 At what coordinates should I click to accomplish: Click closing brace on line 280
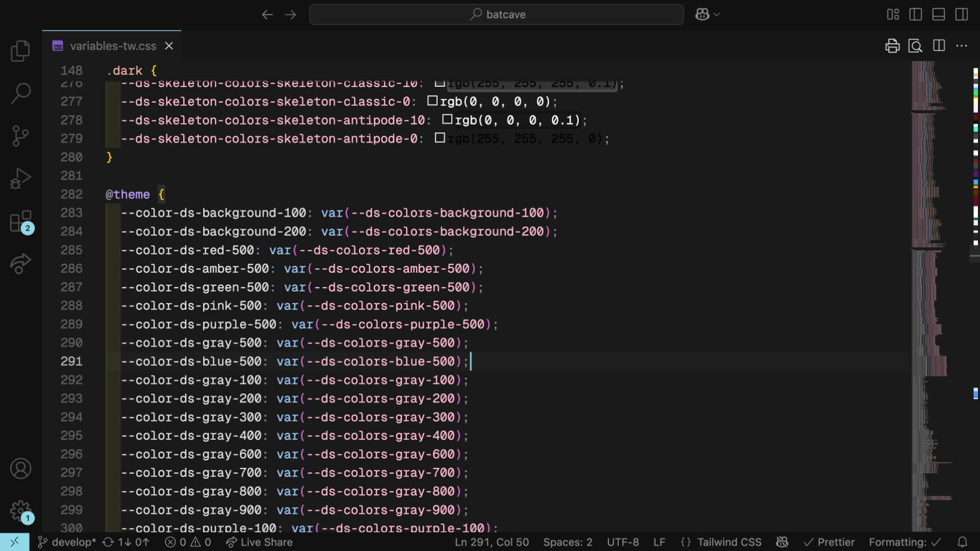click(109, 157)
